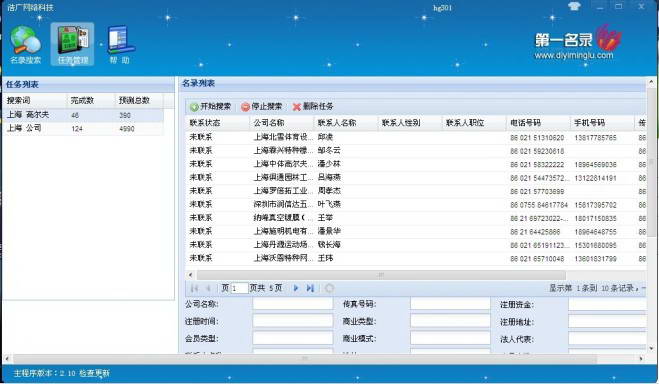Go to next page of results

pyautogui.click(x=296, y=288)
